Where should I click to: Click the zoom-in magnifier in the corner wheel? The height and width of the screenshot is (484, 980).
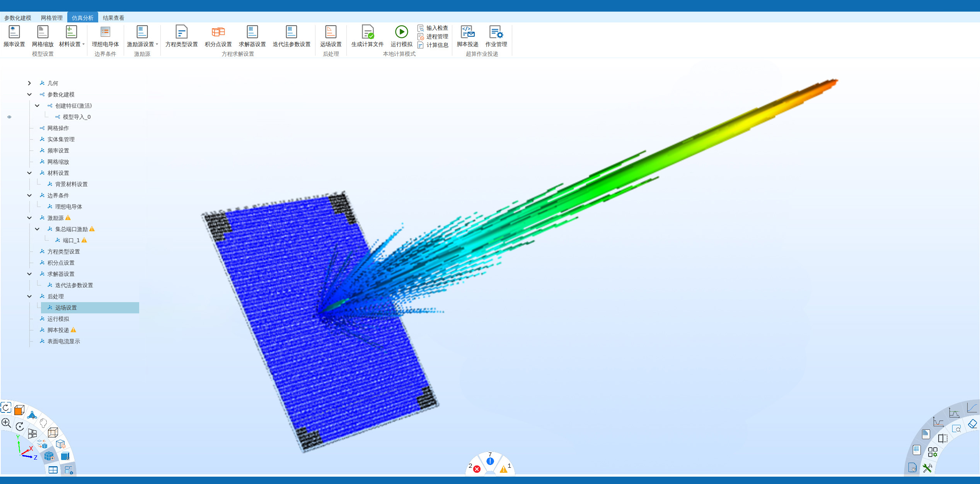[x=6, y=422]
